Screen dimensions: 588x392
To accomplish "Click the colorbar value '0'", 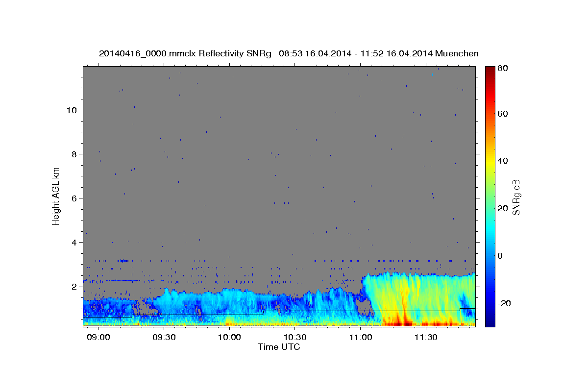I will coord(501,256).
